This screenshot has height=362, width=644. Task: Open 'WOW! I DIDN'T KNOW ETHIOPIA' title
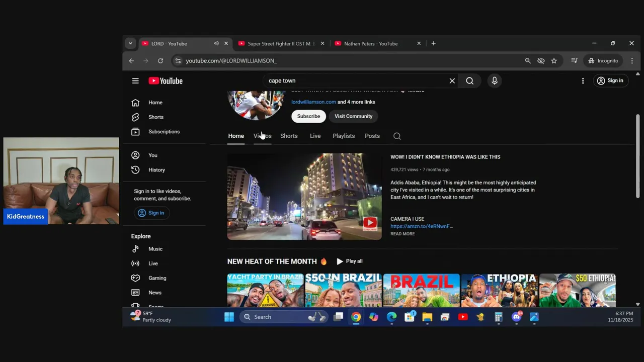(x=445, y=157)
